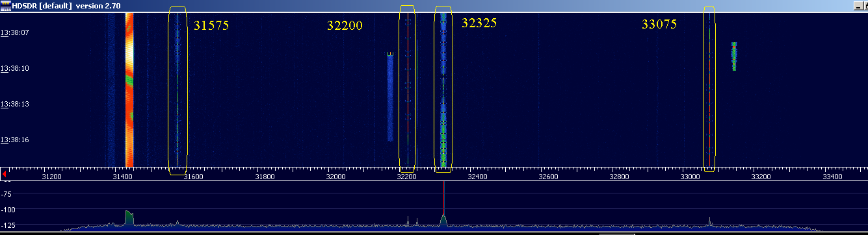868x235 pixels.
Task: Click the blue signal block left of 32200
Action: [x=390, y=97]
